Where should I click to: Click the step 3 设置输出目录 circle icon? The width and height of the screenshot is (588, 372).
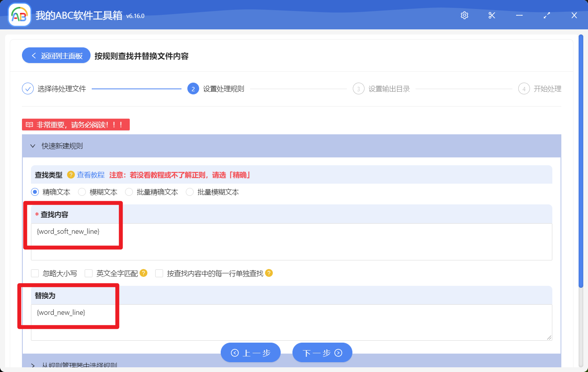(x=358, y=88)
